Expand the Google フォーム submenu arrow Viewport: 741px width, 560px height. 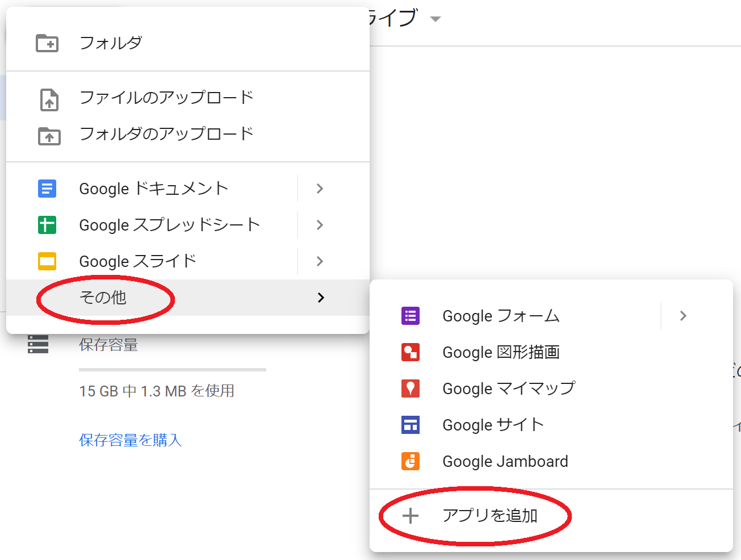click(x=683, y=316)
